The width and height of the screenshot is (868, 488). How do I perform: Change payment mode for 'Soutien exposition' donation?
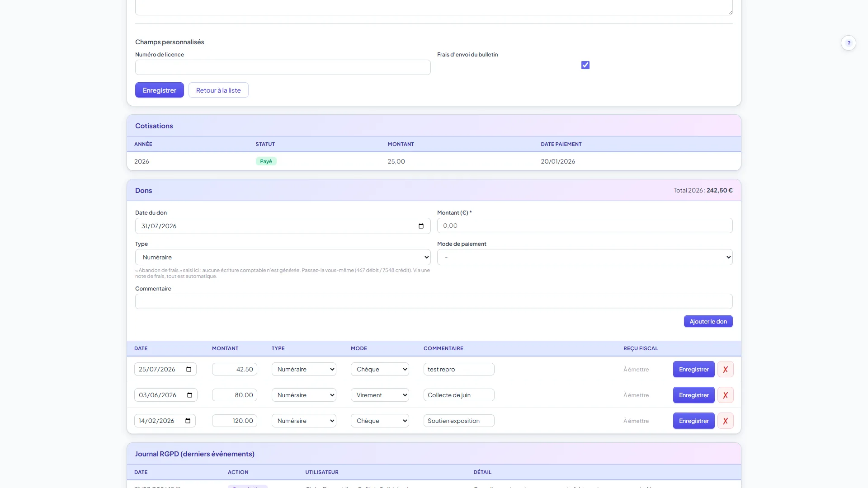tap(380, 421)
